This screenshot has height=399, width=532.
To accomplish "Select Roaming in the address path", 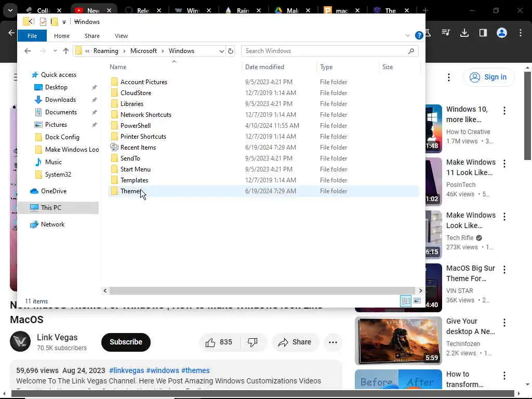I will tap(106, 51).
